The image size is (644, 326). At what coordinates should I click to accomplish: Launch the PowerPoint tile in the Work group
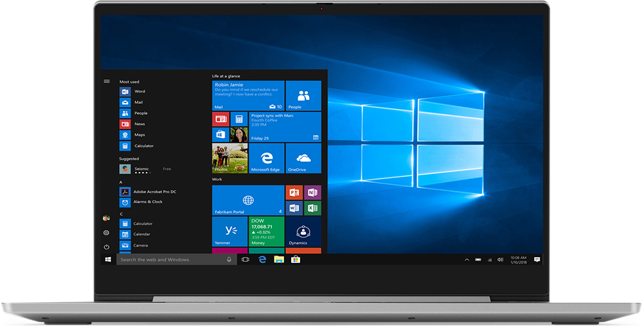294,193
